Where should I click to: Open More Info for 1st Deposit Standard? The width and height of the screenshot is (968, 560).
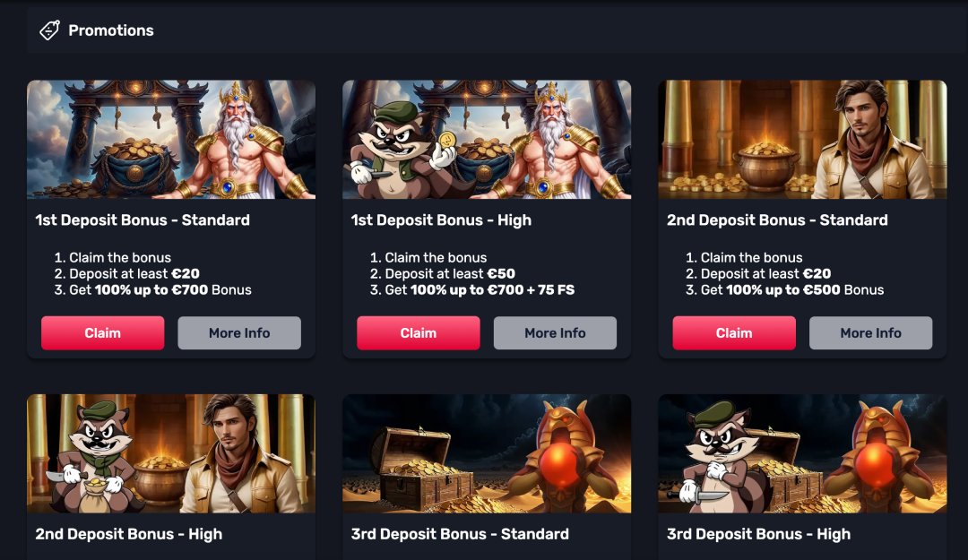(x=239, y=332)
